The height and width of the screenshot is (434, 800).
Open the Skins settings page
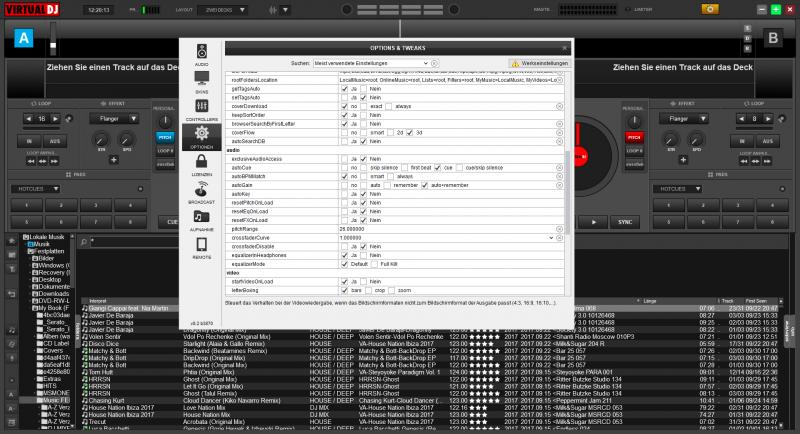pyautogui.click(x=202, y=82)
